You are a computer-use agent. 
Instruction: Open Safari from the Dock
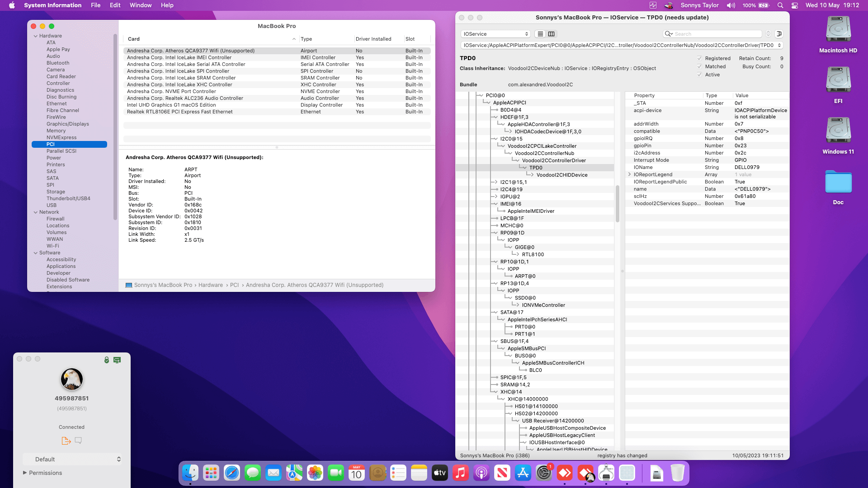pyautogui.click(x=232, y=473)
